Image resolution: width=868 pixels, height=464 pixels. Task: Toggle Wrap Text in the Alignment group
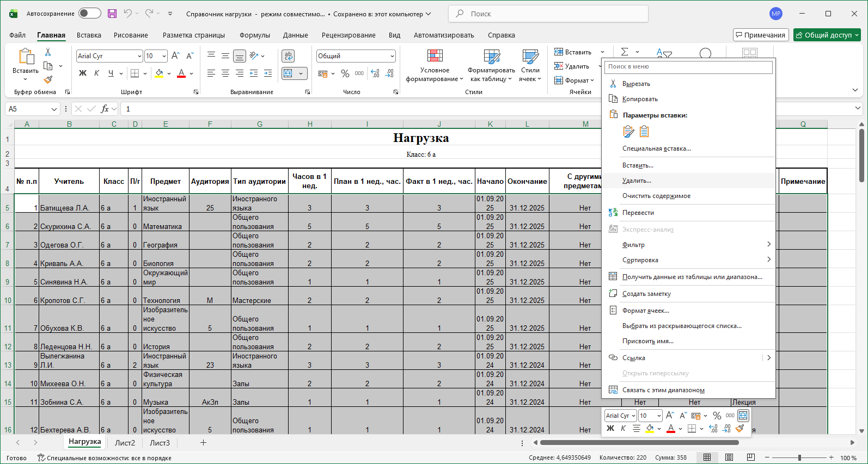[x=288, y=55]
